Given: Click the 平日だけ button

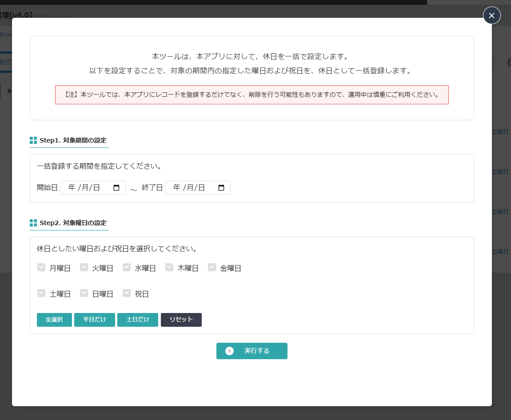Looking at the screenshot, I should [94, 320].
